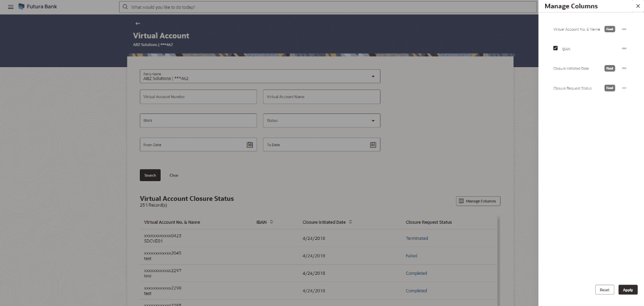644x306 pixels.
Task: Close the Manage Columns panel
Action: (638, 6)
